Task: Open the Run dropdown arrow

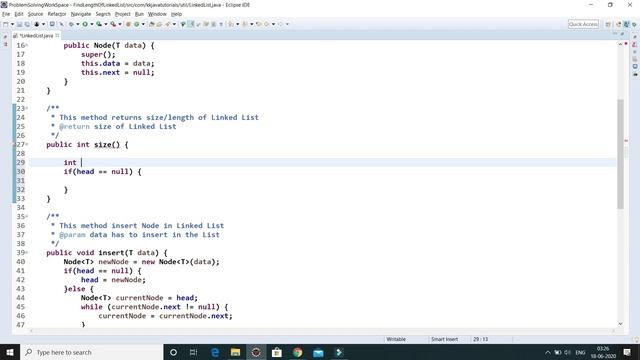Action: click(91, 24)
